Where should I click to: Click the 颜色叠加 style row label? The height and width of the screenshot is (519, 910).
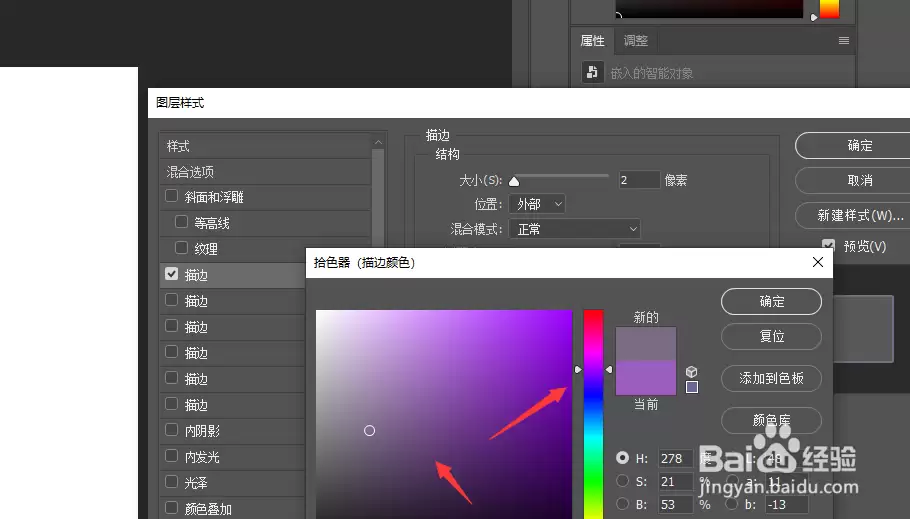[208, 509]
